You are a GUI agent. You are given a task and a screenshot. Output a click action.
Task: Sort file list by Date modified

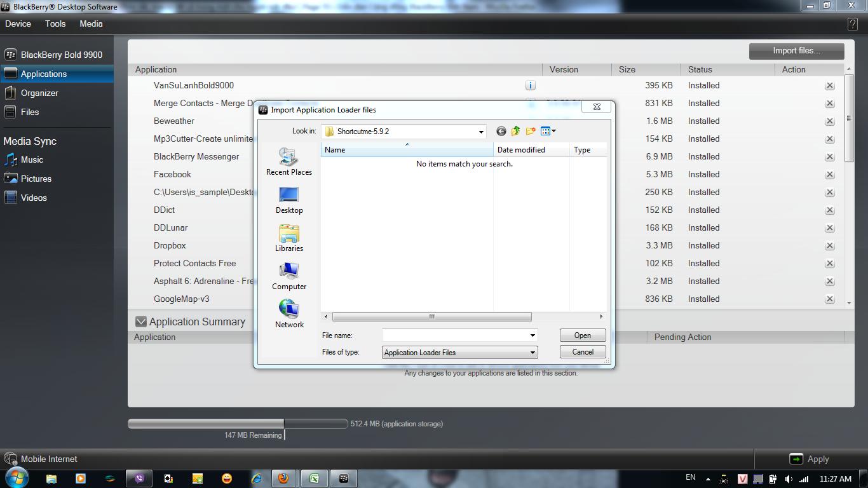pyautogui.click(x=531, y=150)
